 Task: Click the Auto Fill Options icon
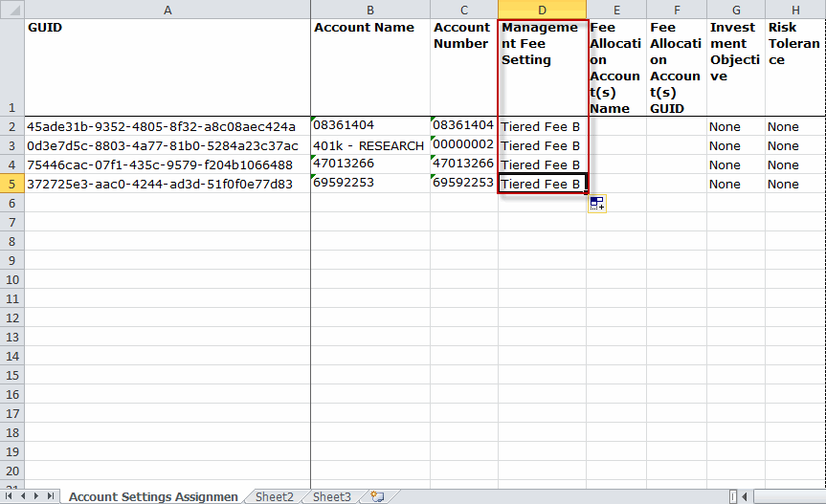pyautogui.click(x=597, y=203)
